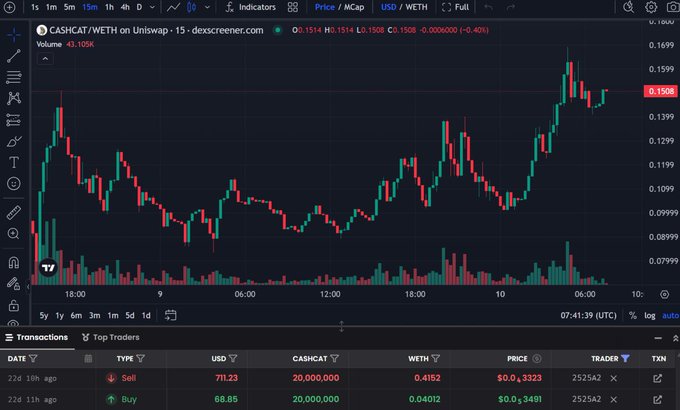
Task: Set interval to 1s
Action: click(x=35, y=7)
